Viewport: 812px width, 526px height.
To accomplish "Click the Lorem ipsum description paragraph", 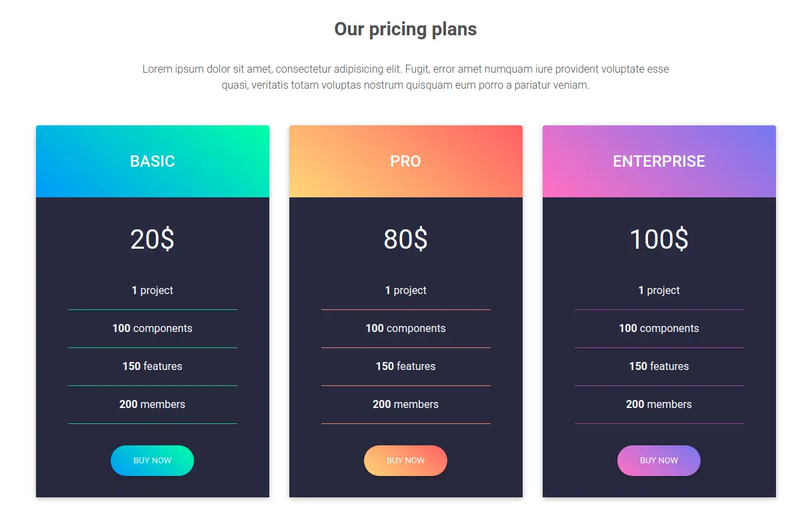I will (405, 77).
